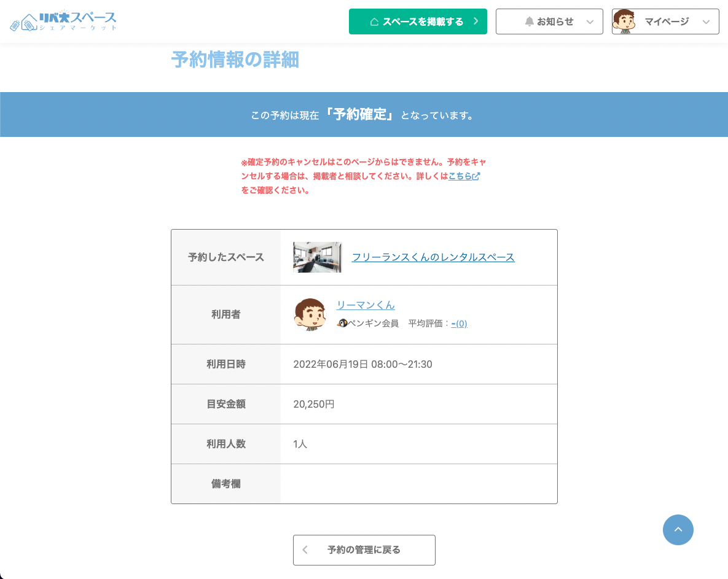Expand the お知らせ dropdown arrow
728x579 pixels.
click(590, 22)
